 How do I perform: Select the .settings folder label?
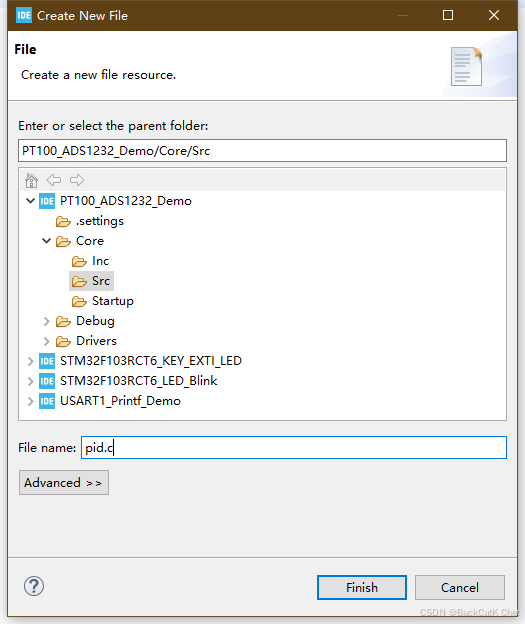tap(100, 221)
